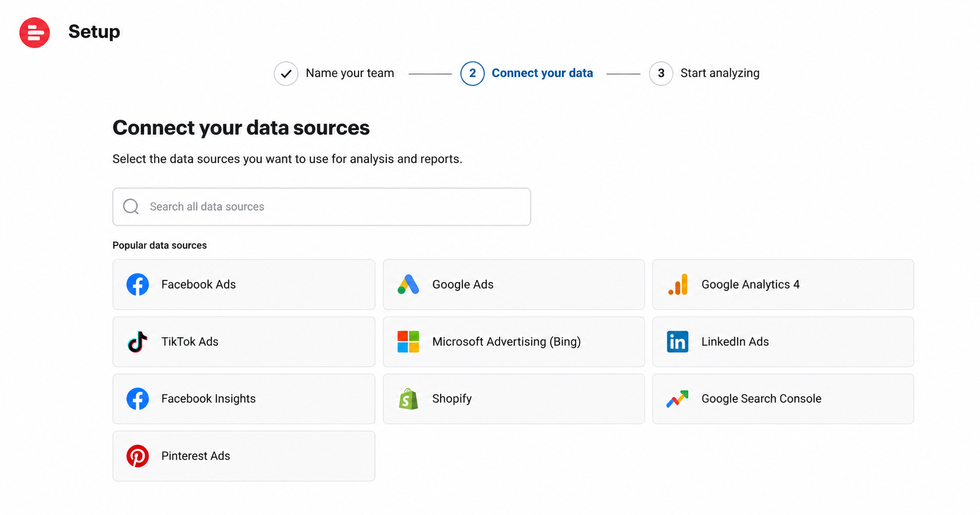Choose Google Search Console label text
Screen dimensions: 980x515
pos(761,399)
